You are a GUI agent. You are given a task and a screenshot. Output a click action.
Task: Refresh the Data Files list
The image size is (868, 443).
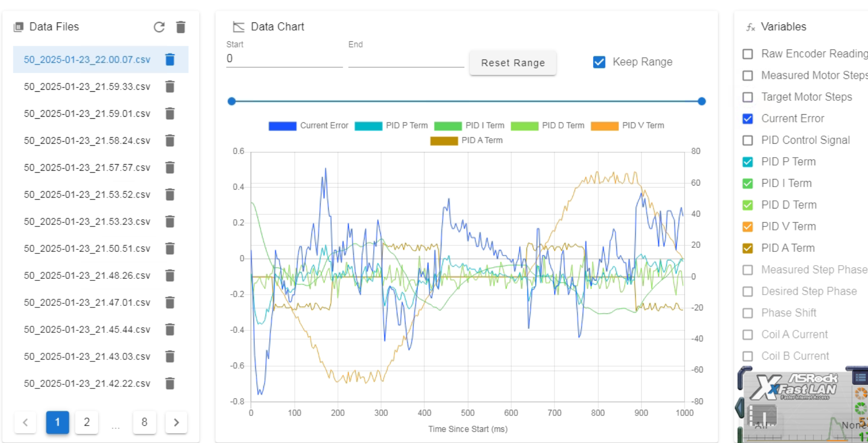pos(159,27)
